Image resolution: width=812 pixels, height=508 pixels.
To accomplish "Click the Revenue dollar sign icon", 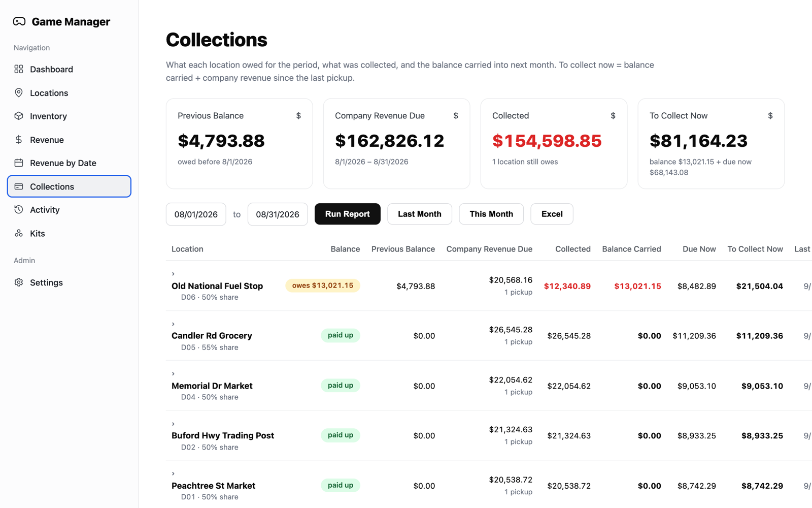I will pyautogui.click(x=19, y=139).
